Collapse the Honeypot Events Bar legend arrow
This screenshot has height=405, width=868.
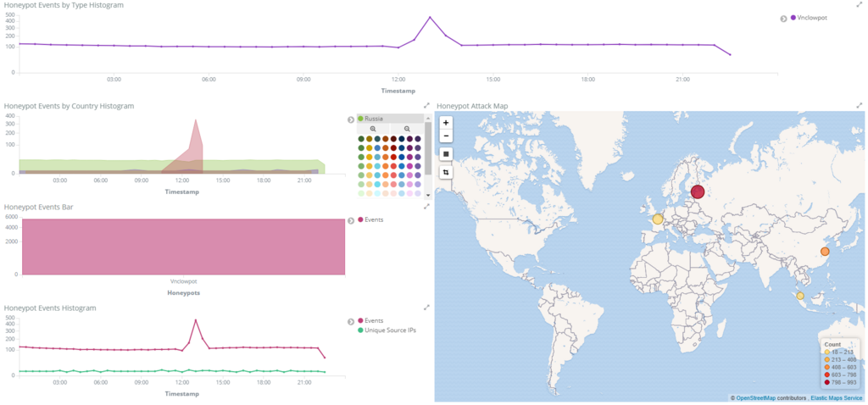pos(350,221)
